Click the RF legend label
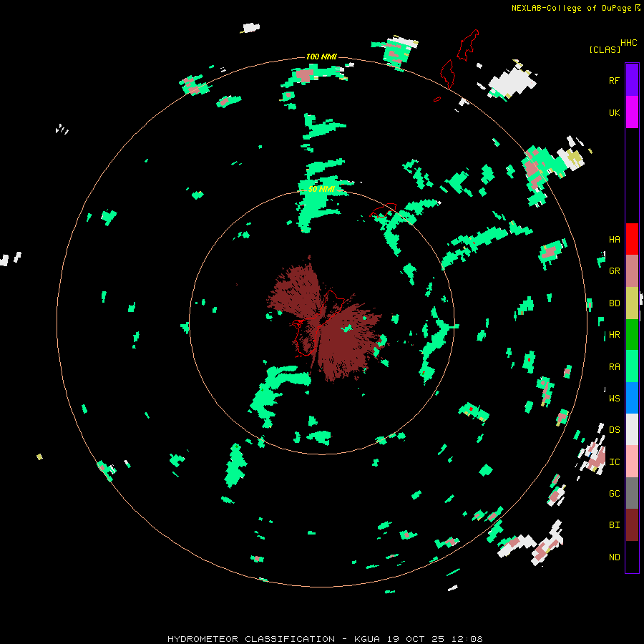 point(614,80)
